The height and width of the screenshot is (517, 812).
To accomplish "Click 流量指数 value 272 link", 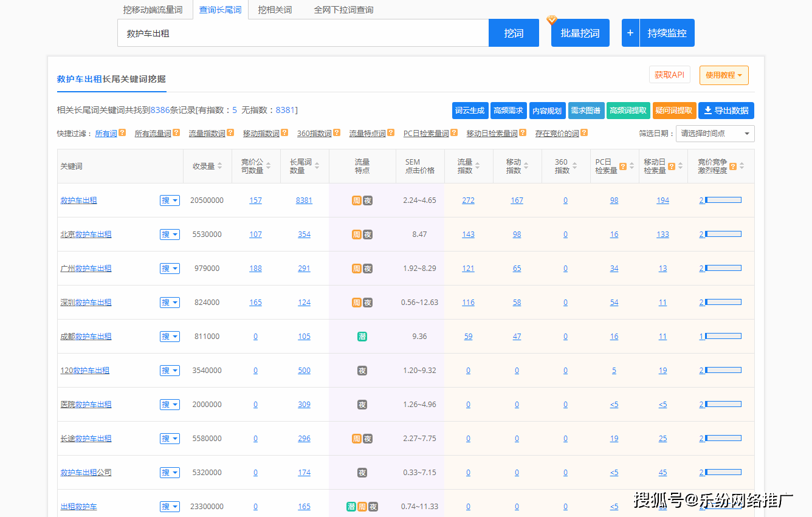I will 468,200.
